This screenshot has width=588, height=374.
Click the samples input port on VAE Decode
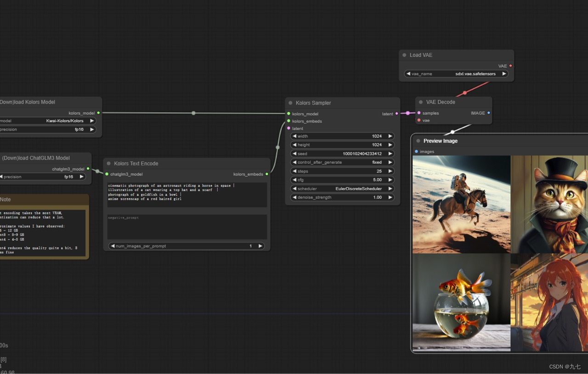coord(419,113)
